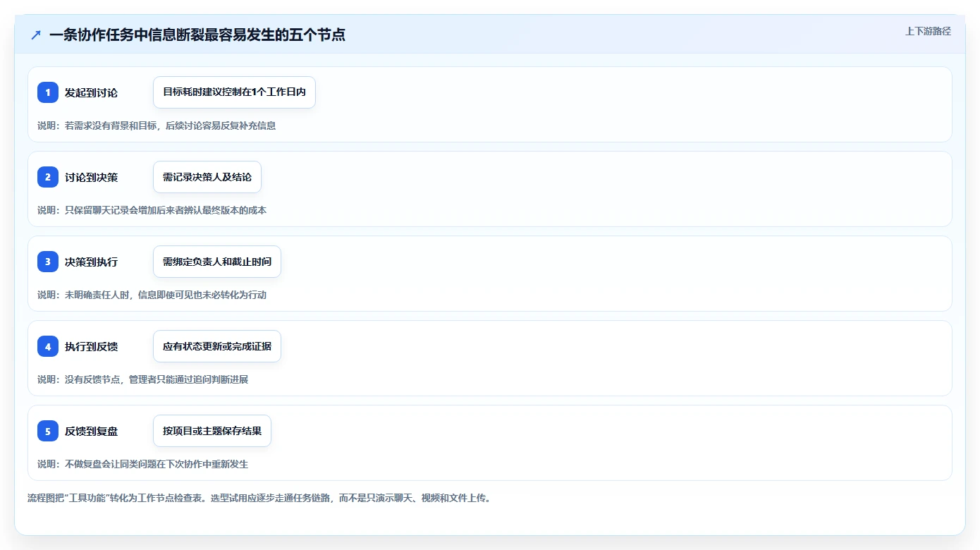Click the note 不做复盘会让同类问题
980x550 pixels.
click(x=143, y=464)
